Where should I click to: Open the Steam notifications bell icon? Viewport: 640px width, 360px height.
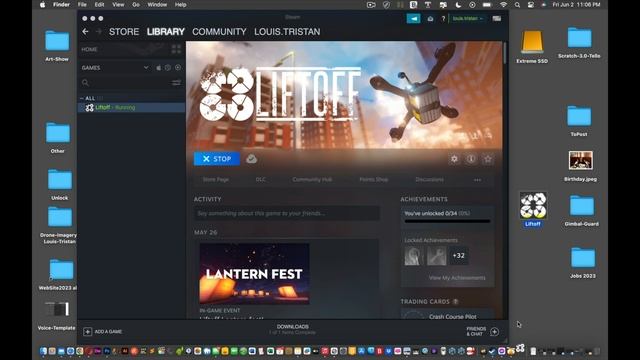[x=430, y=18]
